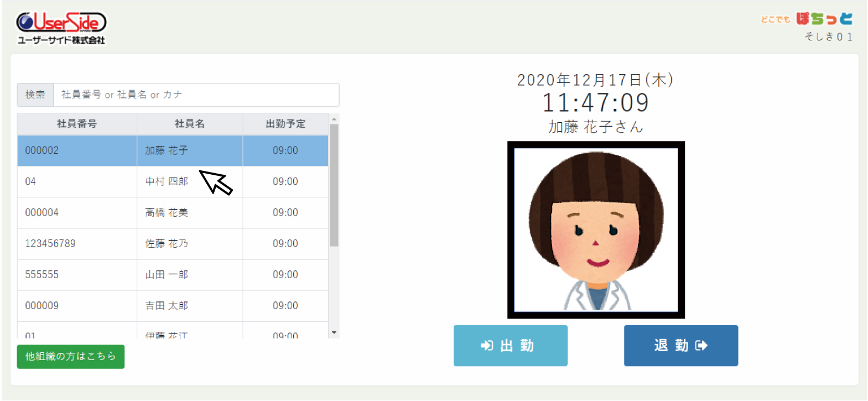
Task: Focus the employee search input field
Action: (x=196, y=95)
